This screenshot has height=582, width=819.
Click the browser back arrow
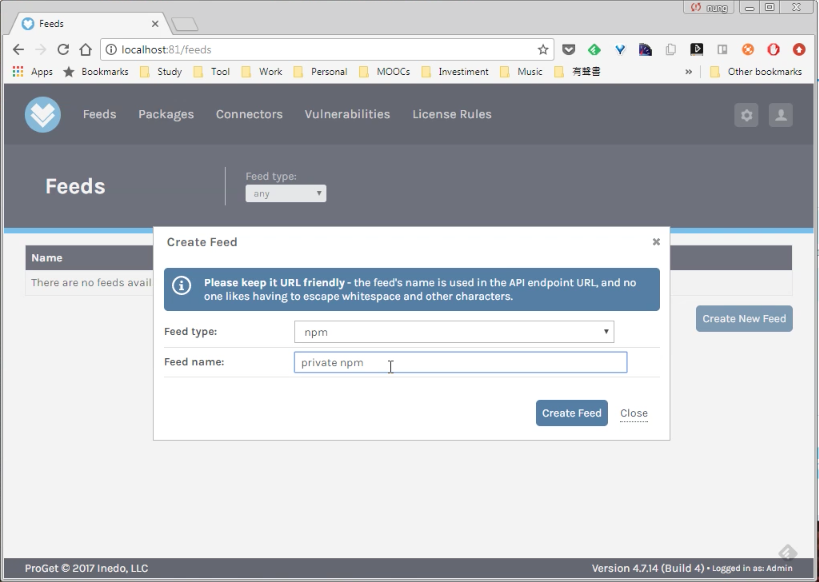pos(18,50)
